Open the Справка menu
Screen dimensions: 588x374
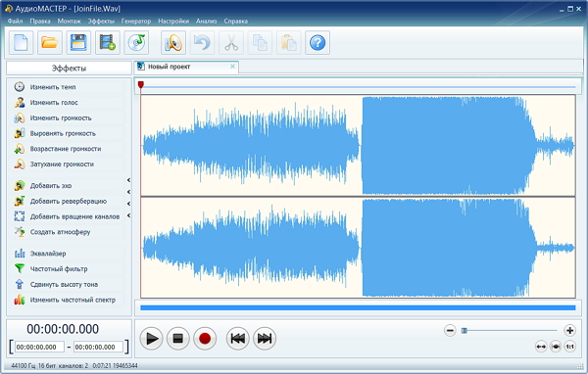236,21
